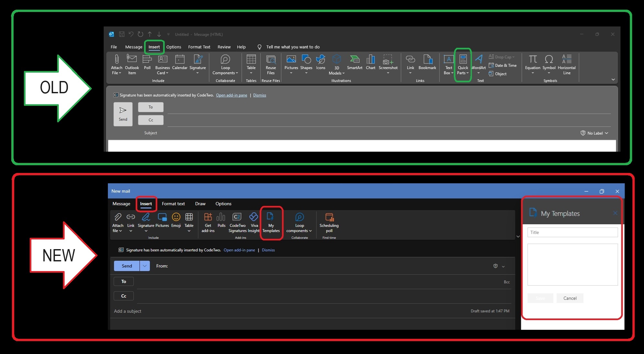Viewport: 644px width, 354px height.
Task: Create a Scheduling poll in the new ribbon
Action: pyautogui.click(x=329, y=223)
